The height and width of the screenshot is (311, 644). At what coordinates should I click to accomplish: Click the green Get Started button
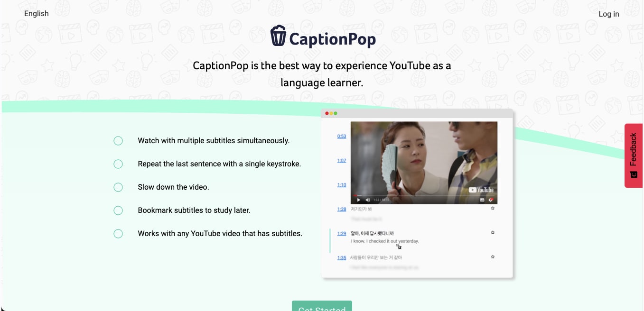click(x=322, y=306)
